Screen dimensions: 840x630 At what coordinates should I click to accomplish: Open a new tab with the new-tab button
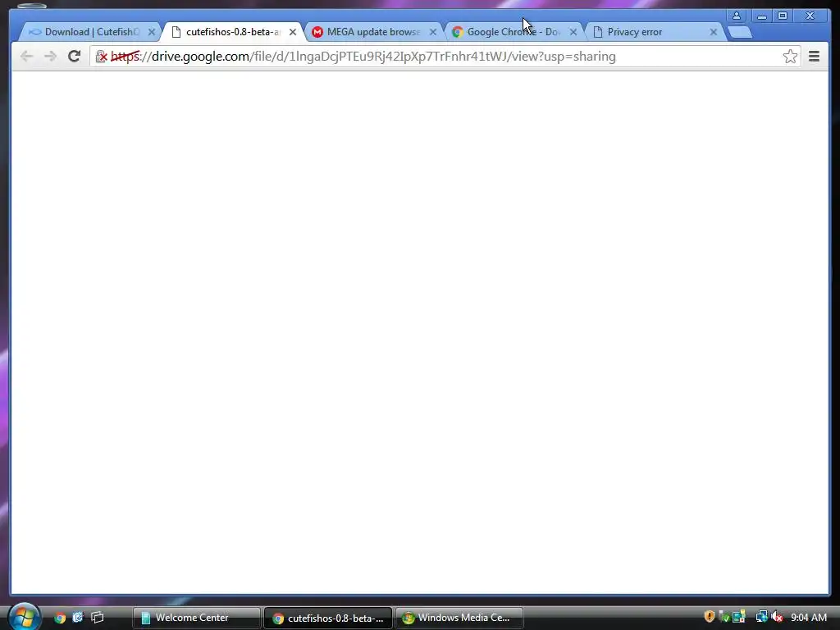740,33
